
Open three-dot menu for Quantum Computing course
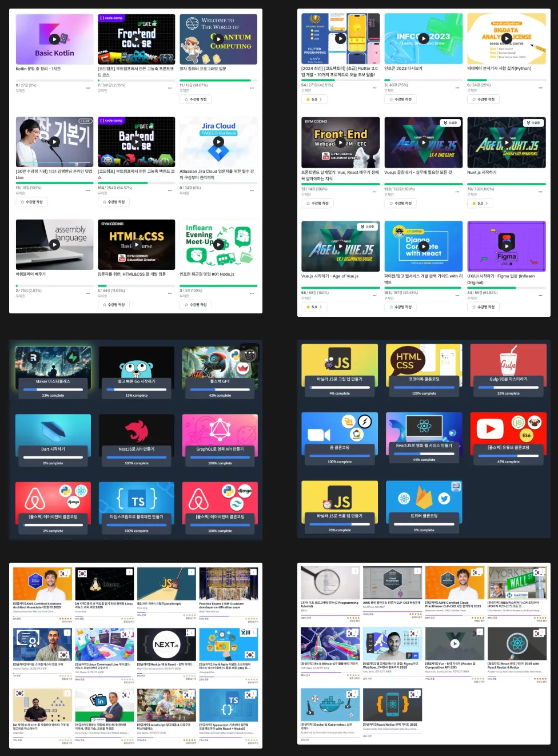point(252,88)
